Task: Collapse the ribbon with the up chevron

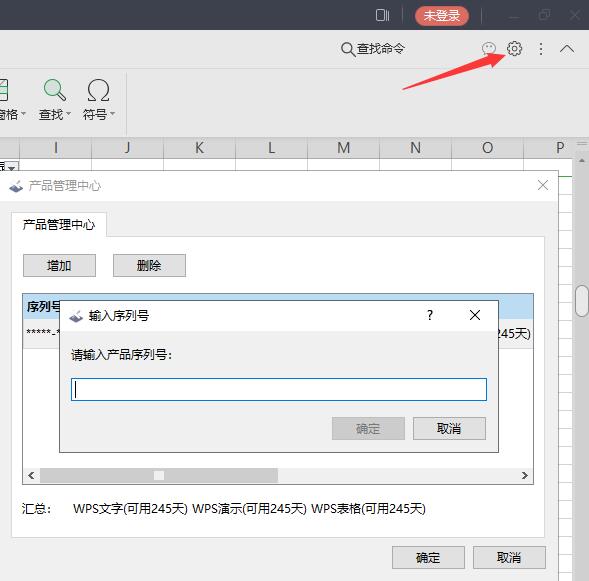Action: click(567, 49)
